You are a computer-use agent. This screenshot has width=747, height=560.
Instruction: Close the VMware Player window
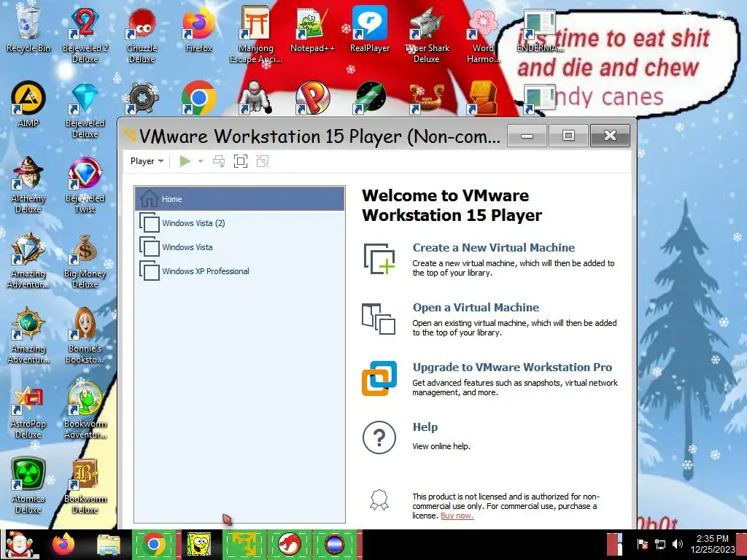pyautogui.click(x=610, y=136)
